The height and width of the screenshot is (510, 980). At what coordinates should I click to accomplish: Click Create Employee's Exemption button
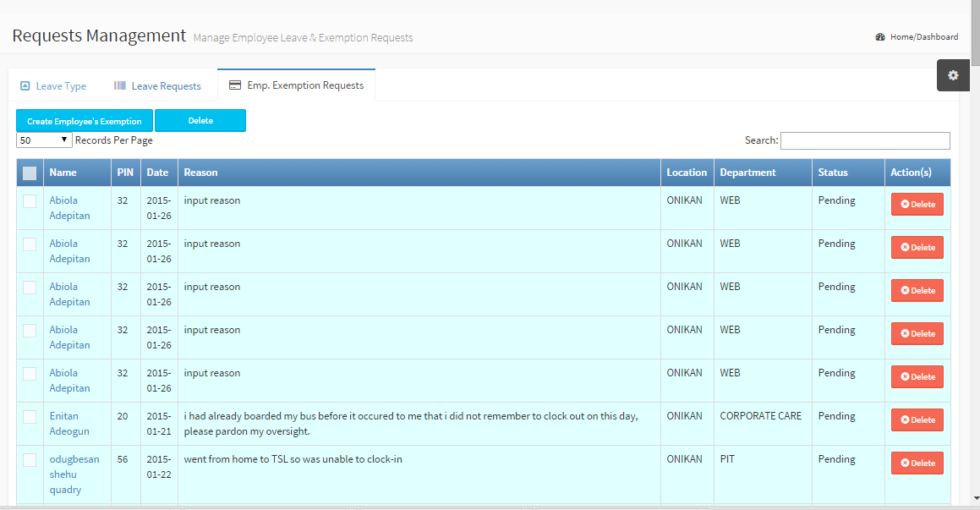point(85,121)
